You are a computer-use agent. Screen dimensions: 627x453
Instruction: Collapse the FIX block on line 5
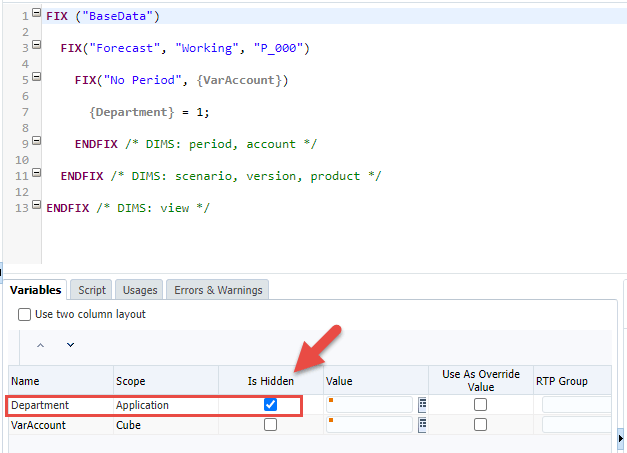coord(37,75)
